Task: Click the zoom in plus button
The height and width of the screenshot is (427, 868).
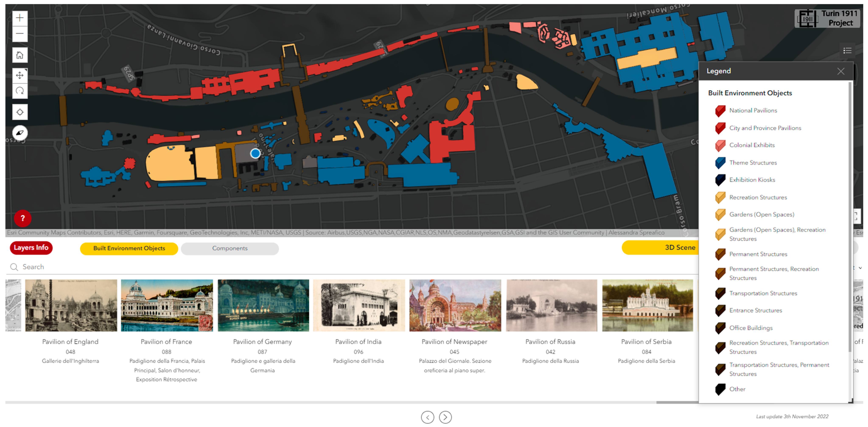Action: (20, 18)
